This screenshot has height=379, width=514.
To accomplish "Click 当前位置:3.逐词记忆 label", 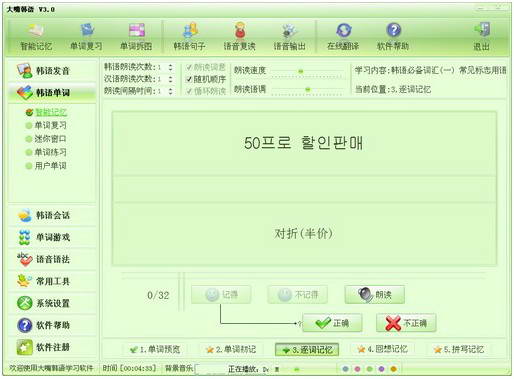I will click(393, 89).
